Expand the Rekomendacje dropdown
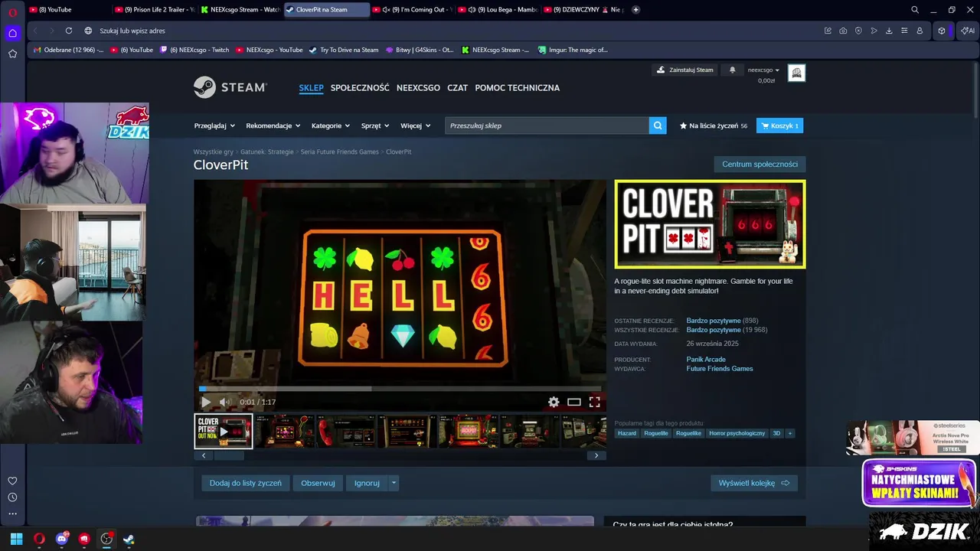 tap(273, 126)
